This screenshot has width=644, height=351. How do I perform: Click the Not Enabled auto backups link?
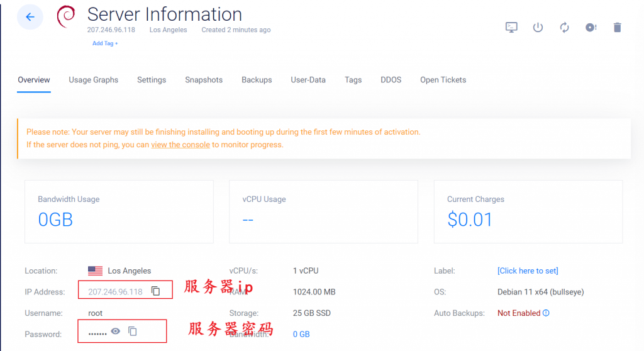tap(518, 313)
